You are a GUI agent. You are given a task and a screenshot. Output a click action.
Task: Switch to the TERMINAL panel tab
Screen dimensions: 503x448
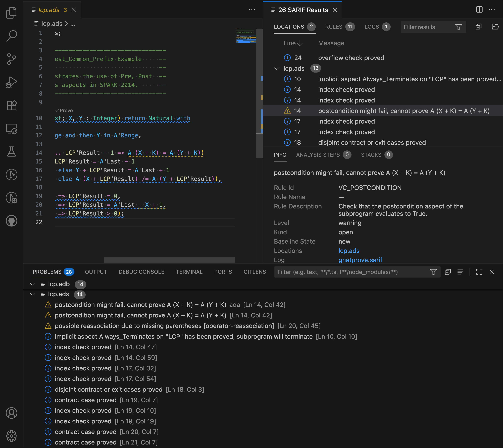189,272
